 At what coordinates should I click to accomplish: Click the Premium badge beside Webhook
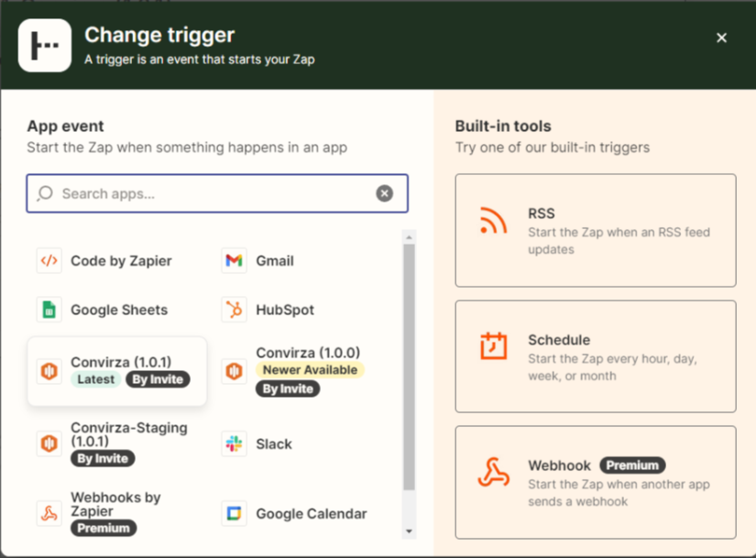click(632, 465)
